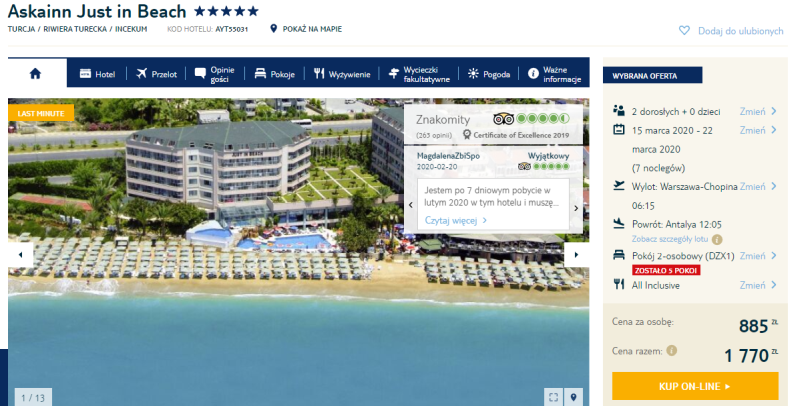Show the previous guest review arrow
This screenshot has width=790, height=406.
[x=411, y=205]
